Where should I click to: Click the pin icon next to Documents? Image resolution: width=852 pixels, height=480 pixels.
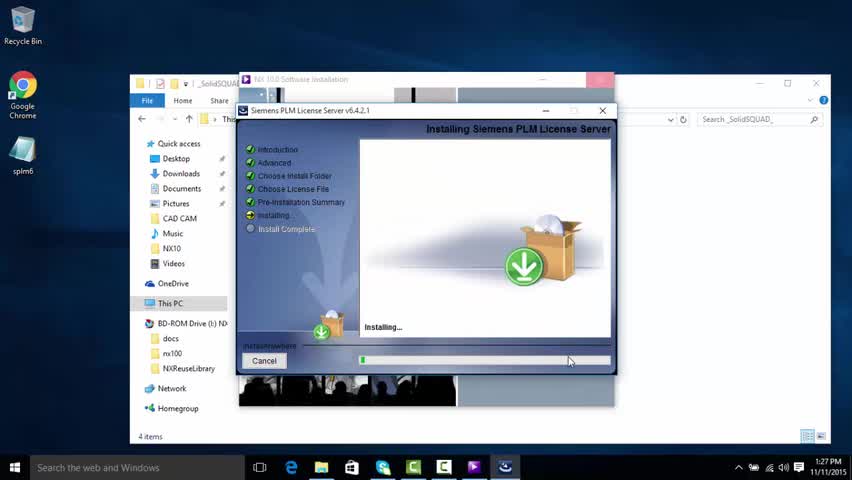coord(222,189)
